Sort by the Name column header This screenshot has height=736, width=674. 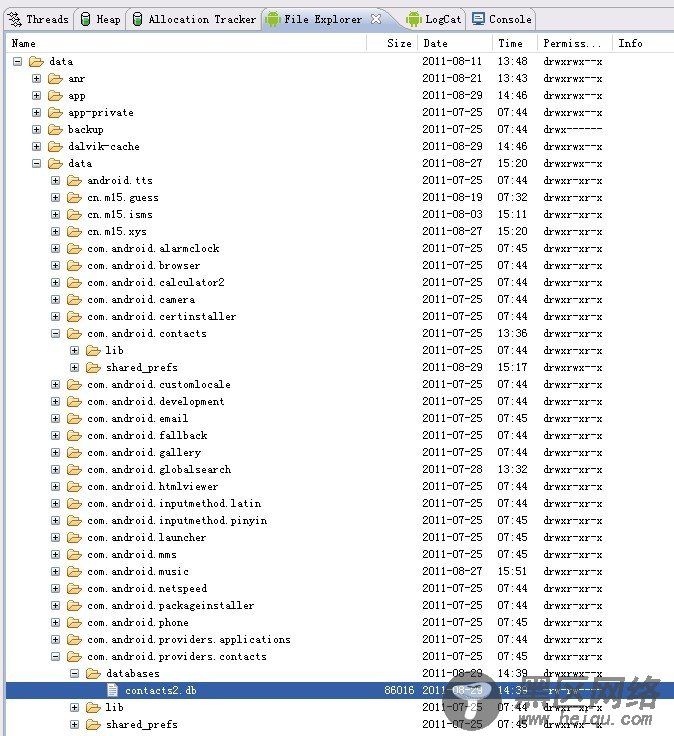click(x=186, y=43)
